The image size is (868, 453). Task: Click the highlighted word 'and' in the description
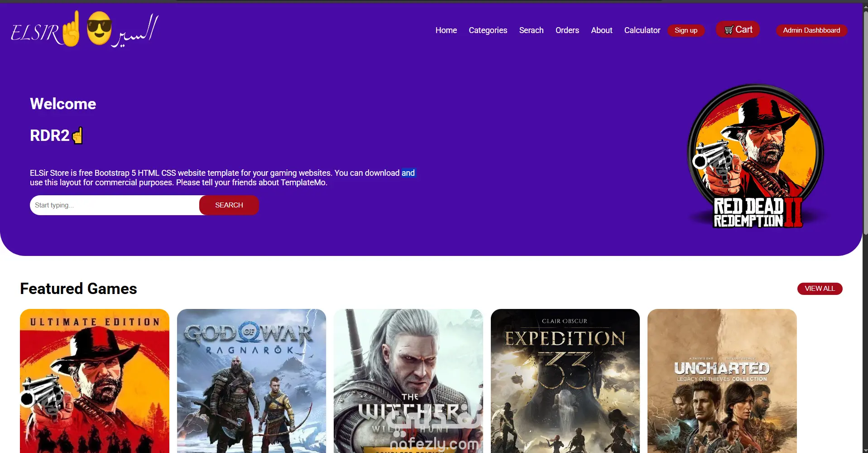coord(408,173)
